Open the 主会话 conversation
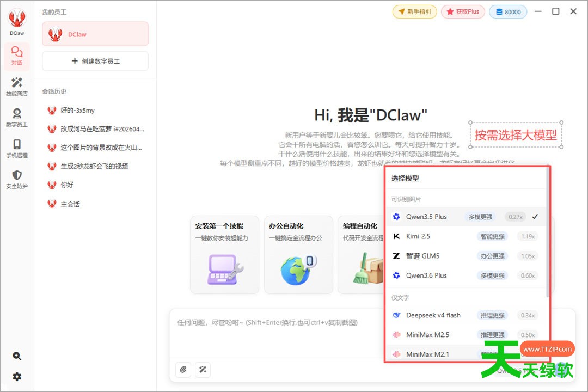 (x=95, y=205)
